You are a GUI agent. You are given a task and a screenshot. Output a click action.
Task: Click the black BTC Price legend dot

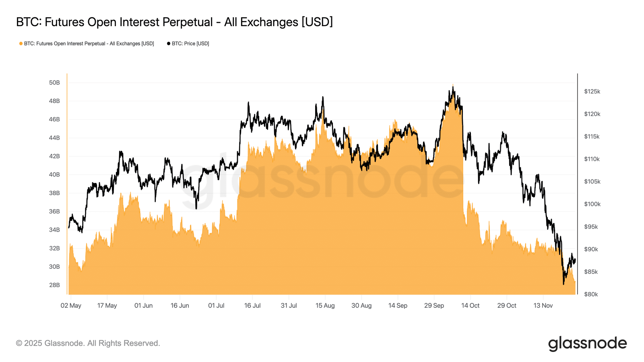tap(169, 43)
